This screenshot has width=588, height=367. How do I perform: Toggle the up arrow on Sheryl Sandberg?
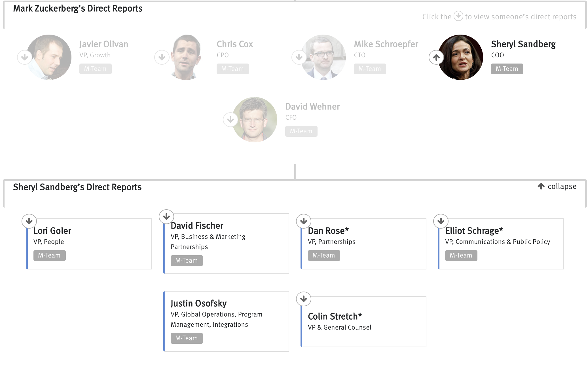[437, 57]
